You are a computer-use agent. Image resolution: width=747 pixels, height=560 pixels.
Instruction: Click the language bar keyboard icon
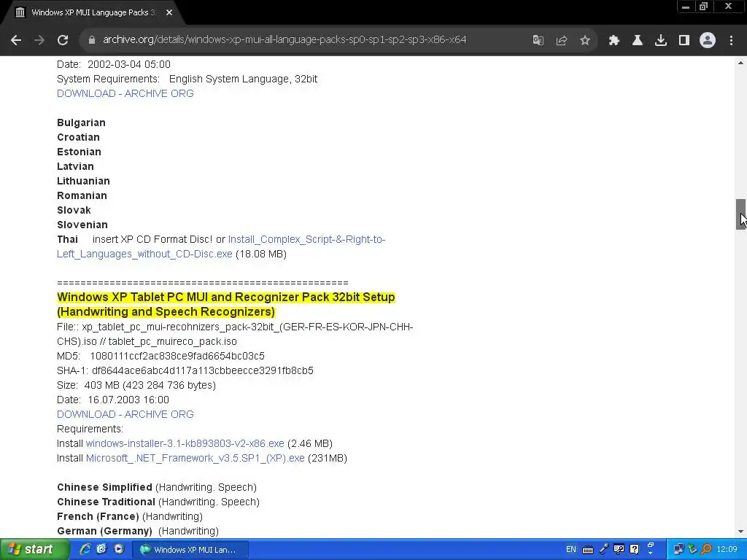click(x=588, y=550)
